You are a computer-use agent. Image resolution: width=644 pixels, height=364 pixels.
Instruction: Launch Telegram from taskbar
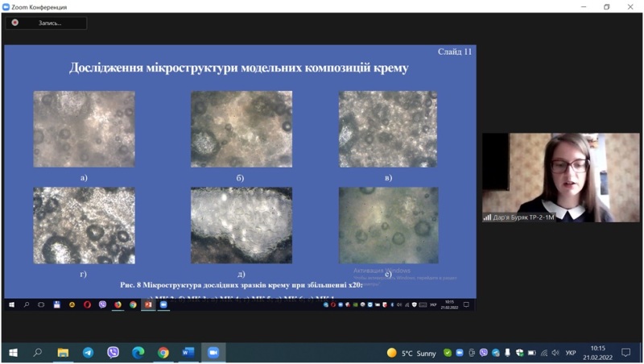pos(88,353)
